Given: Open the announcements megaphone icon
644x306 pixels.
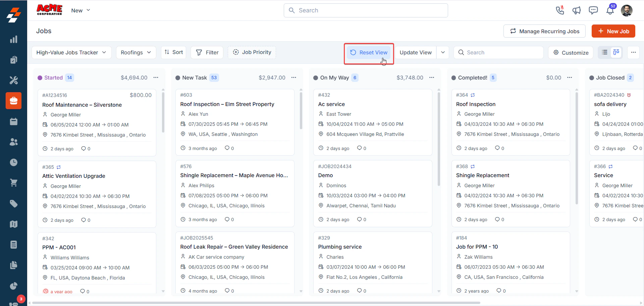Looking at the screenshot, I should pos(577,10).
